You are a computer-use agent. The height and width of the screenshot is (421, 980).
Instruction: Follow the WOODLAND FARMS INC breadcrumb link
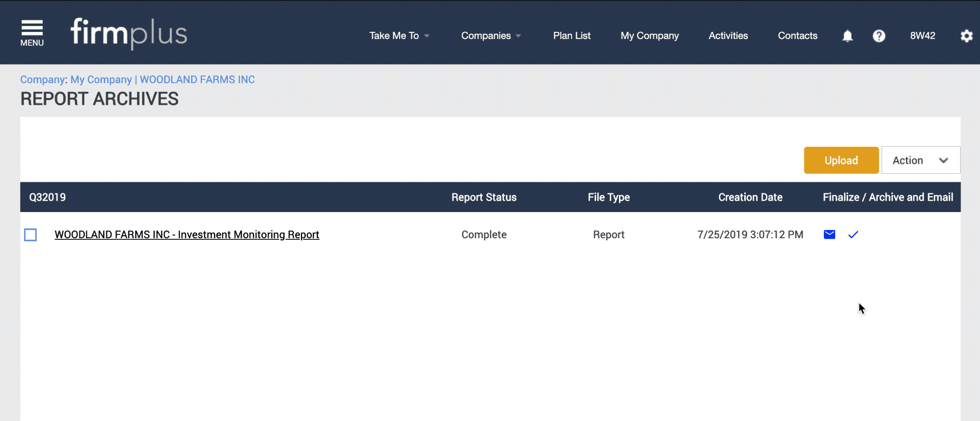point(197,80)
